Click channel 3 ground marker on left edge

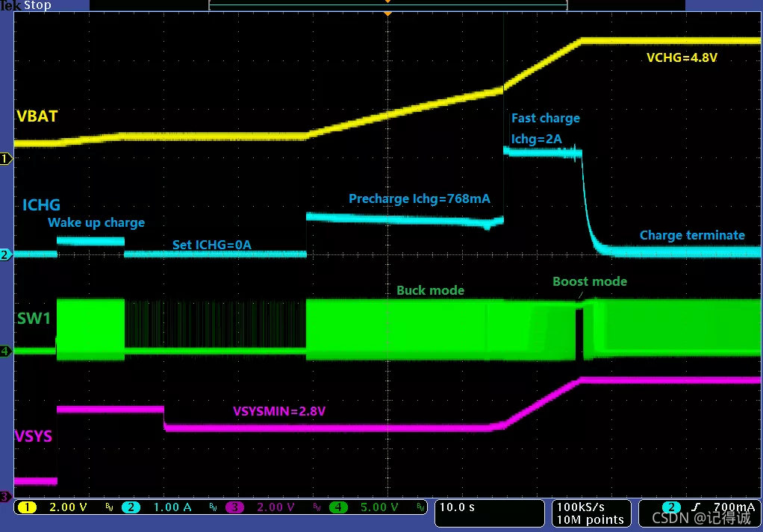pyautogui.click(x=5, y=496)
